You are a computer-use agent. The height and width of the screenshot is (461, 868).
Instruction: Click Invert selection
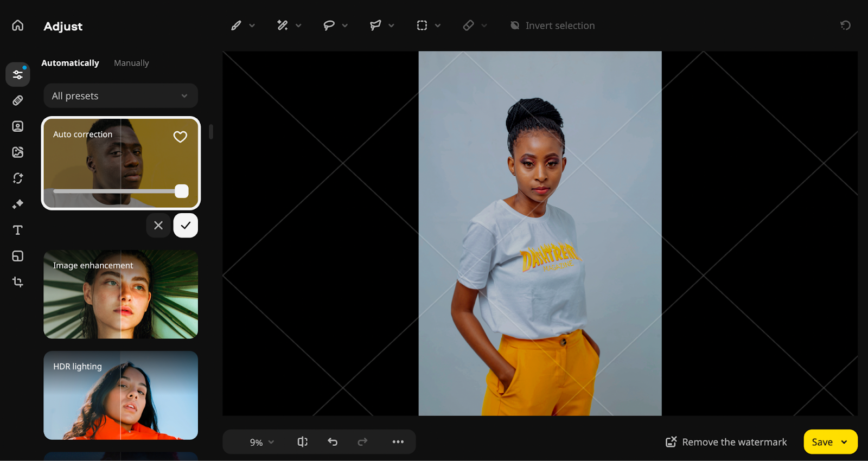pyautogui.click(x=552, y=25)
